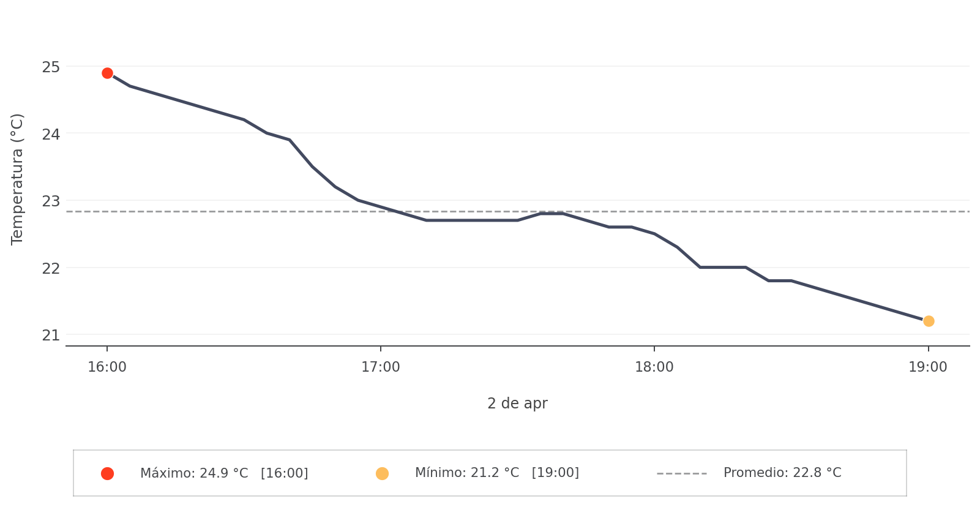
Task: Click the 22 value on the temperature axis
Action: coord(51,268)
